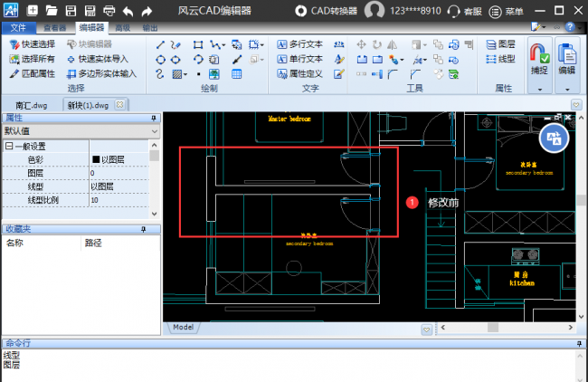The image size is (588, 382).
Task: Collapse the 一般设置 tree section
Action: pos(9,146)
